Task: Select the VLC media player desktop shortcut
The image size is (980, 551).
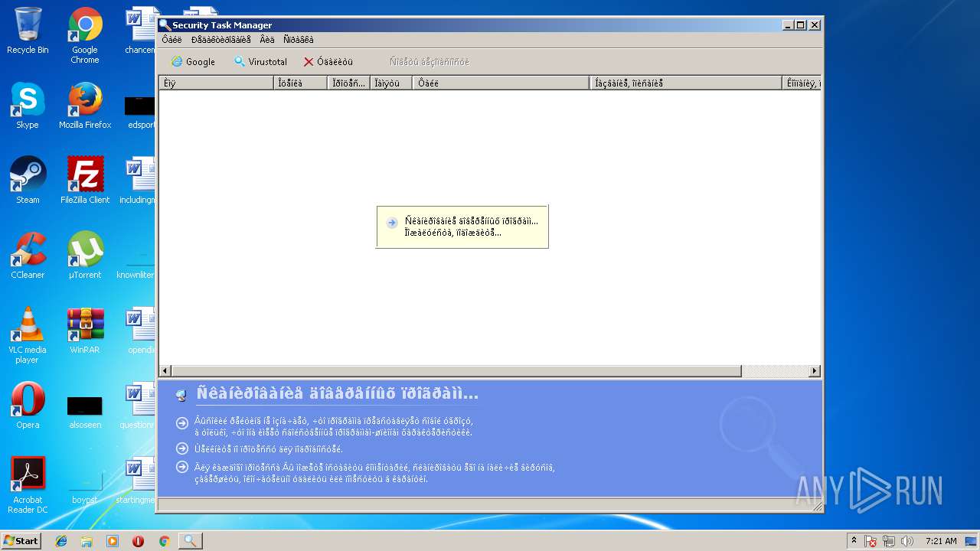Action: (x=28, y=335)
